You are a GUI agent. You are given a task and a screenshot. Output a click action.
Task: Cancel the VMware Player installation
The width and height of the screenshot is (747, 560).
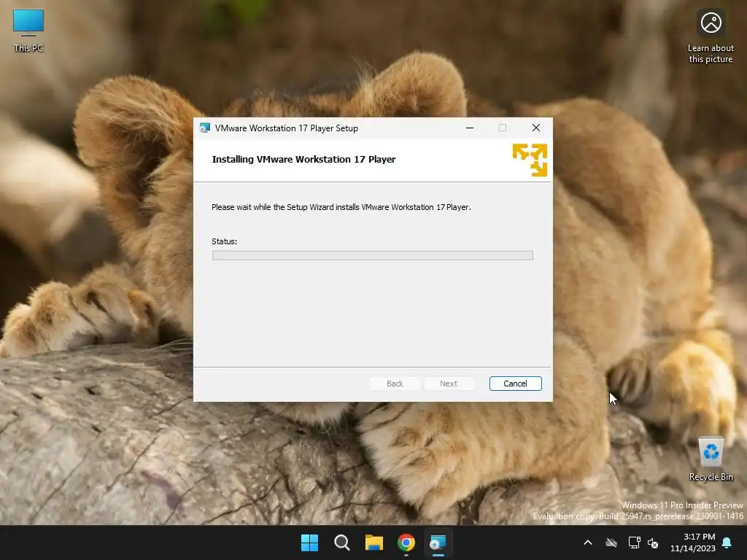tap(515, 384)
